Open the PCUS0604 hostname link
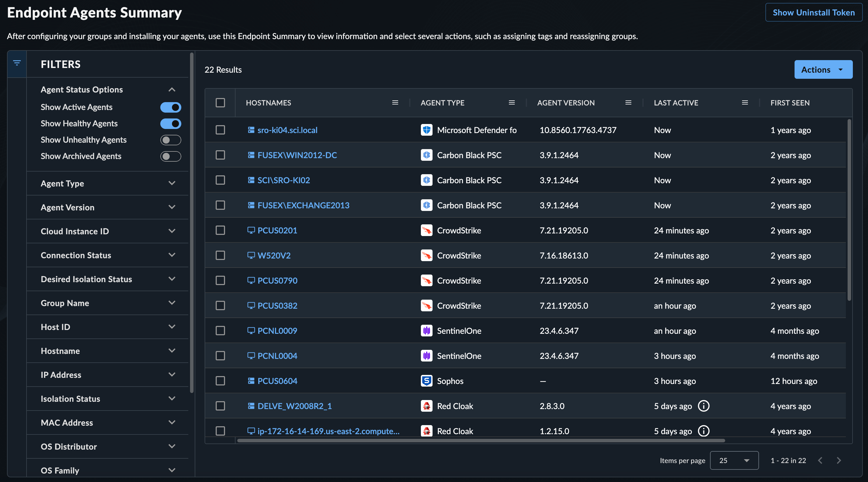 [277, 381]
